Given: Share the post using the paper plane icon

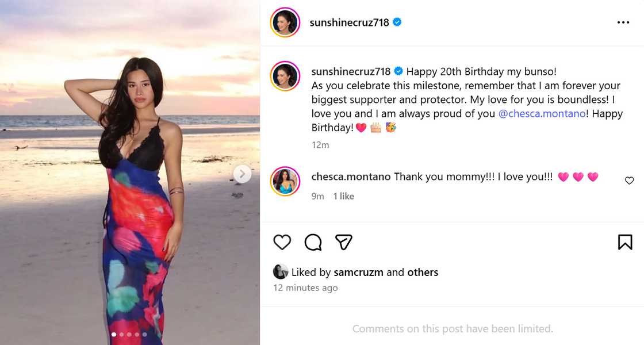Looking at the screenshot, I should 343,241.
